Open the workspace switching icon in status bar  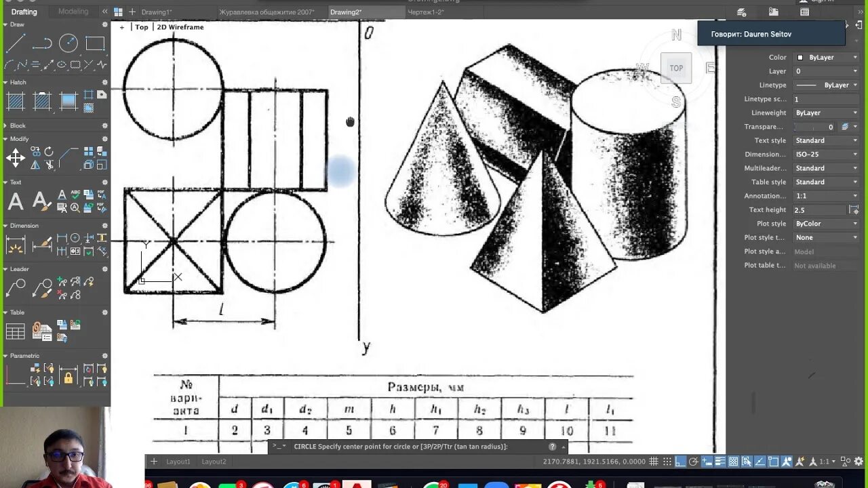tap(846, 462)
